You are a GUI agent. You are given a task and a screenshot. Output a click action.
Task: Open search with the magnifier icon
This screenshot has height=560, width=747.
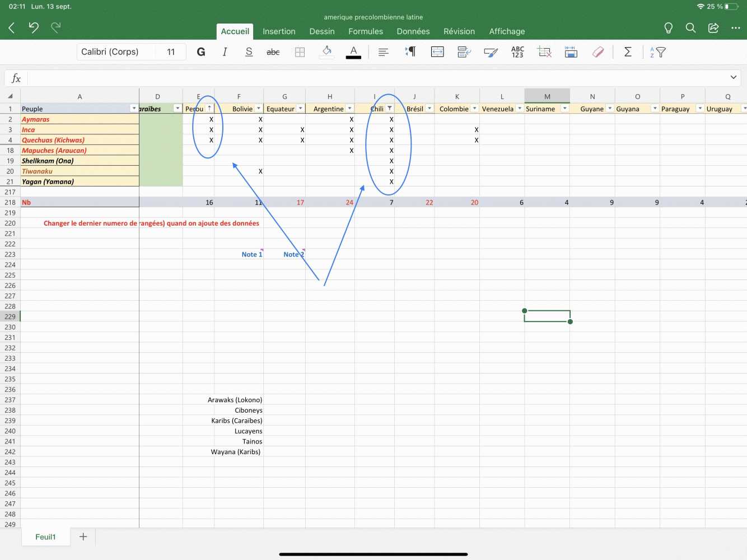[x=690, y=28]
